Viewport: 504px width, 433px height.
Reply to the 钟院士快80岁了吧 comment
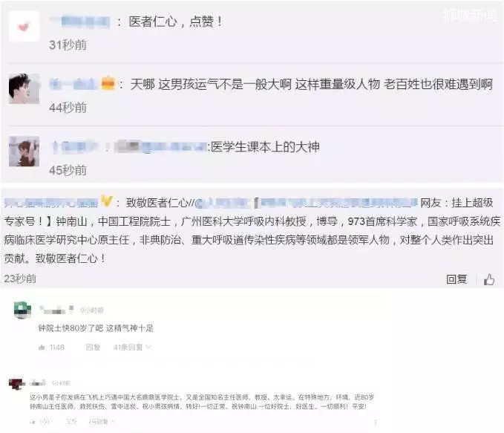[x=94, y=348]
